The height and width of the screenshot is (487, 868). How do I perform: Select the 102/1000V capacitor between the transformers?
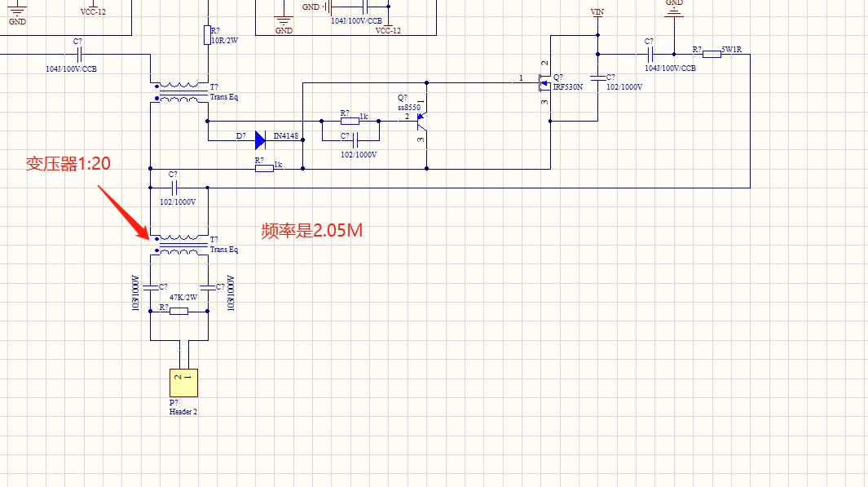tap(174, 188)
